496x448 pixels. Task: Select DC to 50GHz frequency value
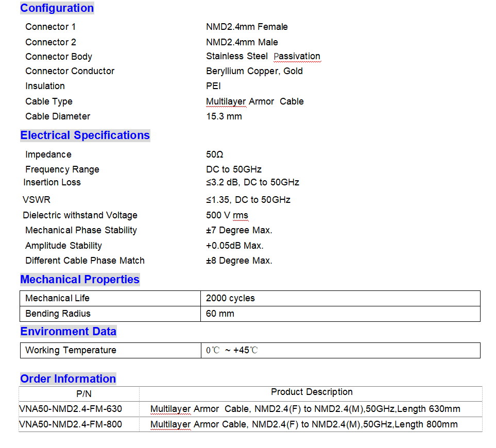click(234, 169)
